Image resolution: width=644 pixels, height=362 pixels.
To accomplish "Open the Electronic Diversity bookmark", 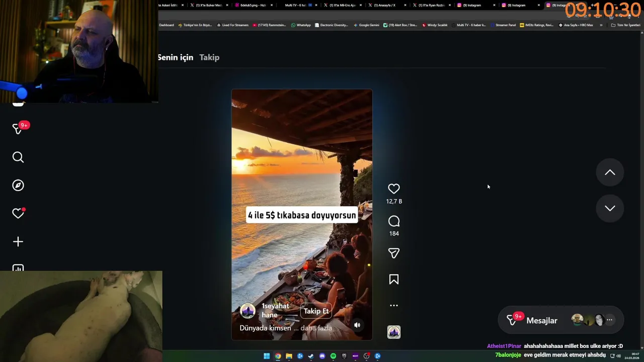I will pos(332,25).
